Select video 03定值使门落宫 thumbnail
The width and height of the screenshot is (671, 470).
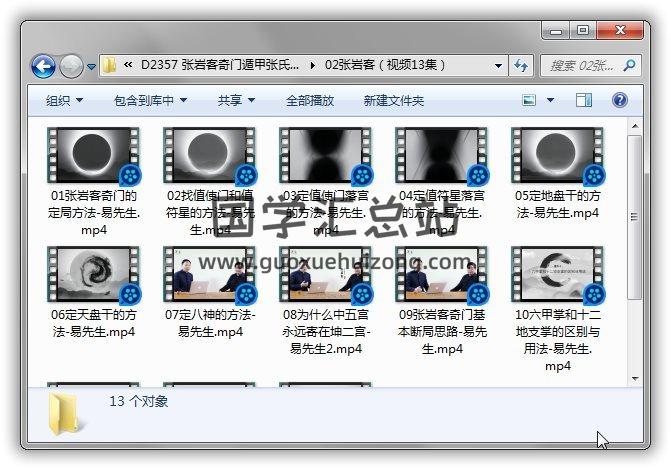pyautogui.click(x=326, y=155)
